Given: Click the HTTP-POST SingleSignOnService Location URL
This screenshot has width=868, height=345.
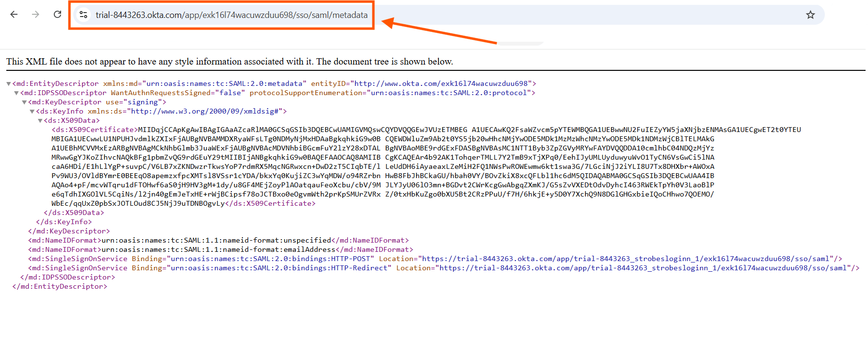Looking at the screenshot, I should pos(626,259).
